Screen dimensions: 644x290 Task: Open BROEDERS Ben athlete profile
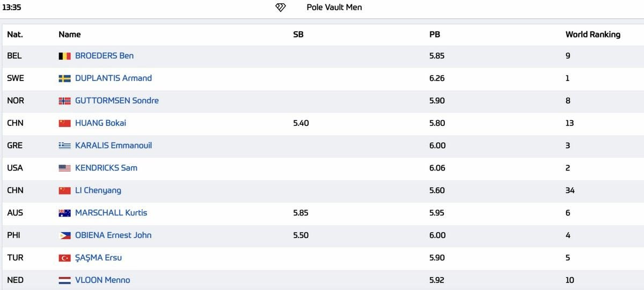click(104, 56)
